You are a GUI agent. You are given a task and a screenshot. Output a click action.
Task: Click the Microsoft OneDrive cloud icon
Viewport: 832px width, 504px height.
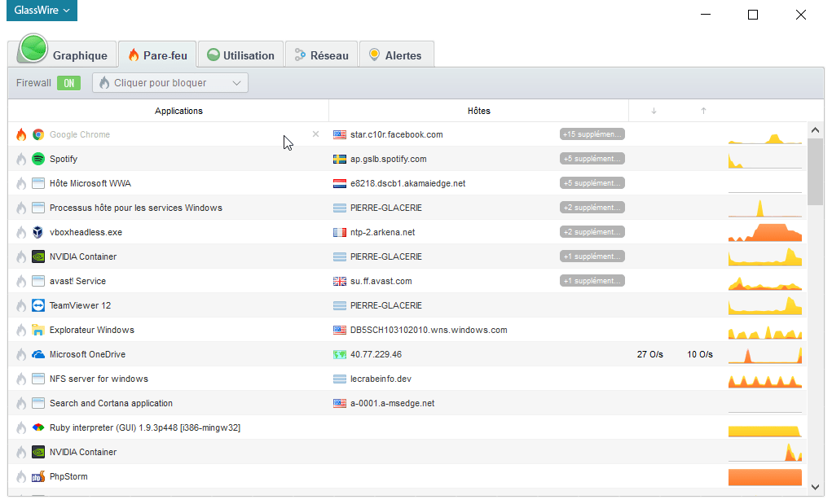pos(38,354)
